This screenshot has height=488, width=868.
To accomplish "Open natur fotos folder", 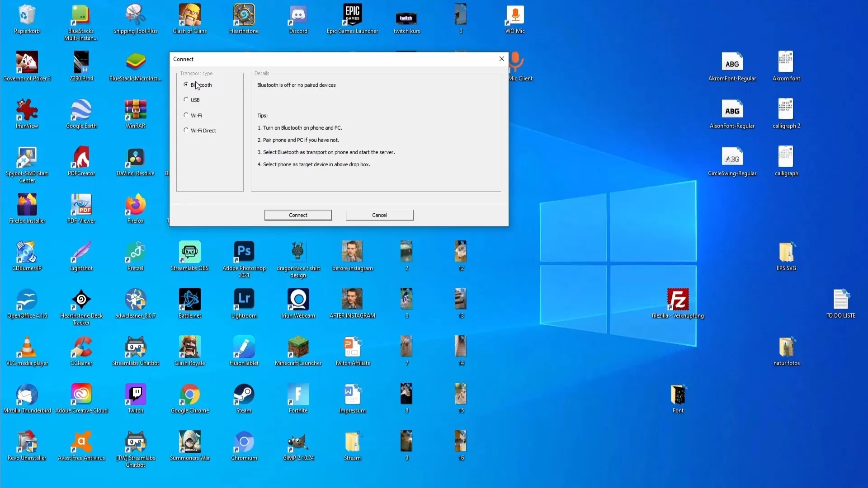I will coord(786,351).
